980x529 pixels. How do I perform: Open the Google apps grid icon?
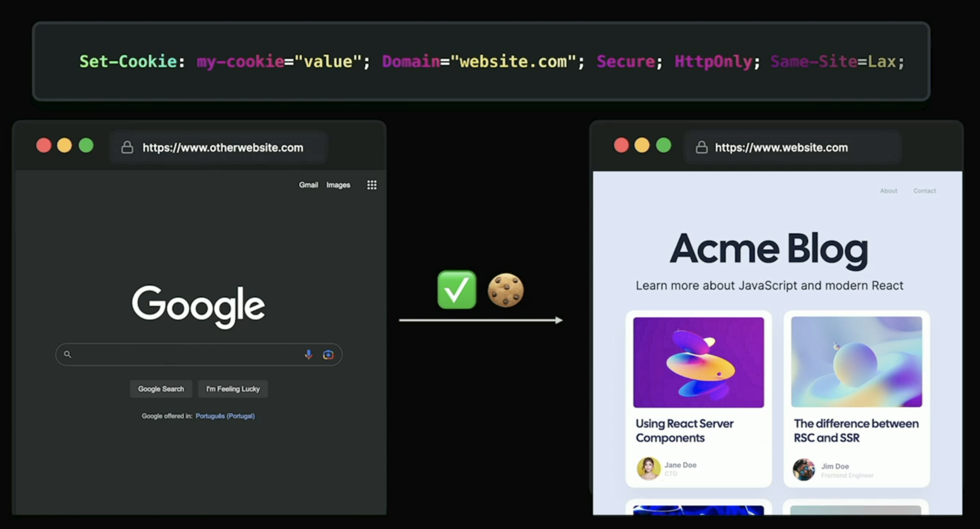pyautogui.click(x=372, y=185)
